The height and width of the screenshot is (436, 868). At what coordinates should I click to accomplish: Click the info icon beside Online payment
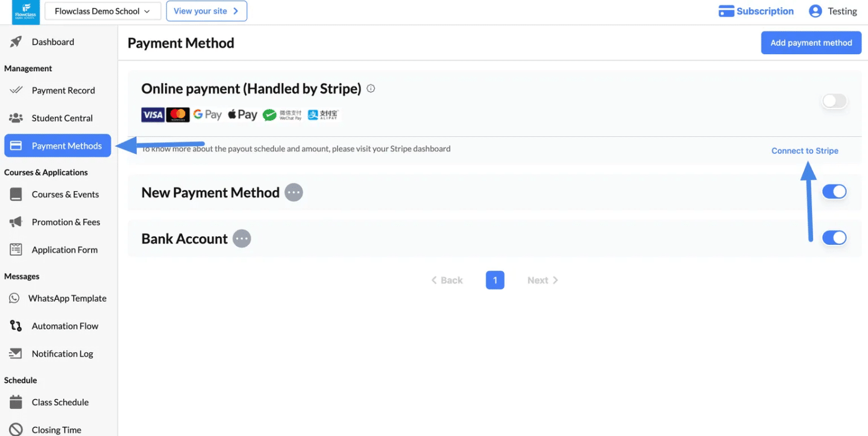[x=371, y=89]
